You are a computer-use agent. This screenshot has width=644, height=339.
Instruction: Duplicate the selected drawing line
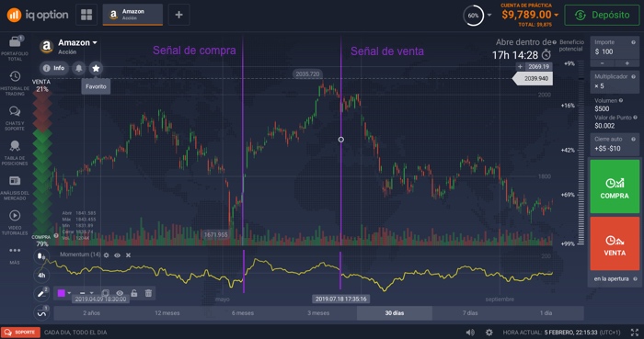coord(106,293)
